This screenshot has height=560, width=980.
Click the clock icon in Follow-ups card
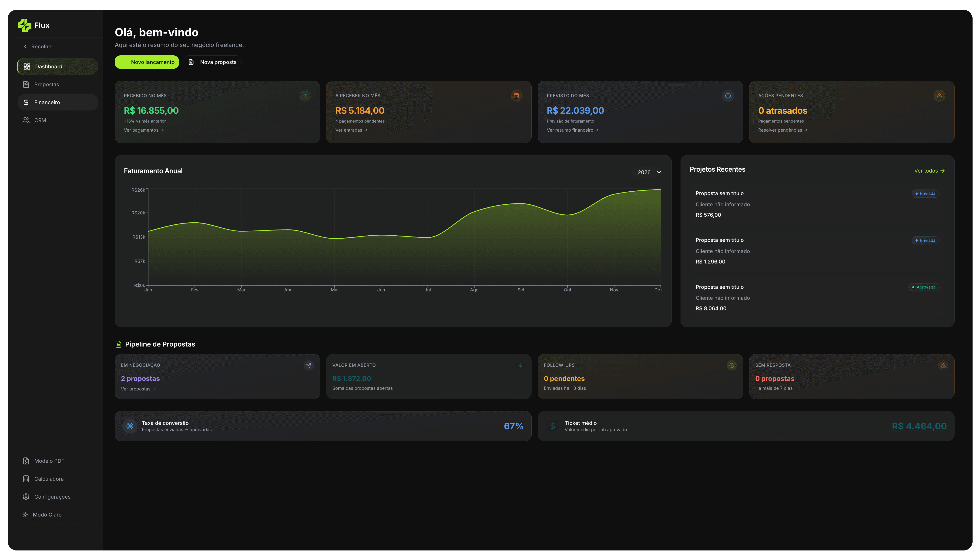pos(732,365)
